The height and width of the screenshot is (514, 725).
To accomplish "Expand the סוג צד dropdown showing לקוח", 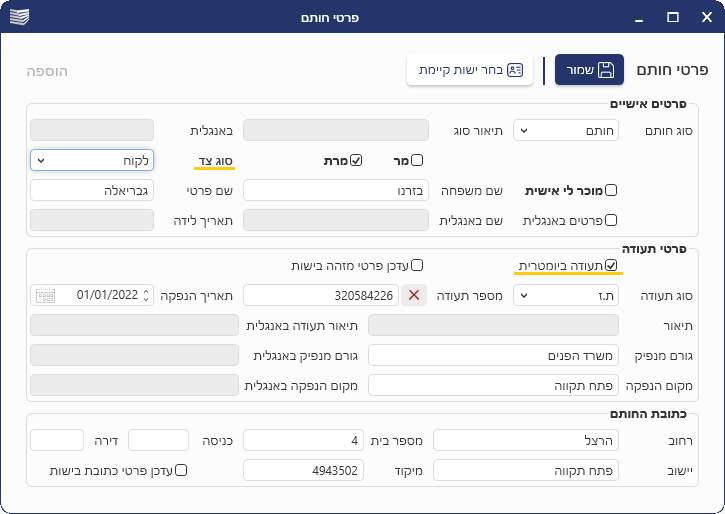I will pos(92,160).
